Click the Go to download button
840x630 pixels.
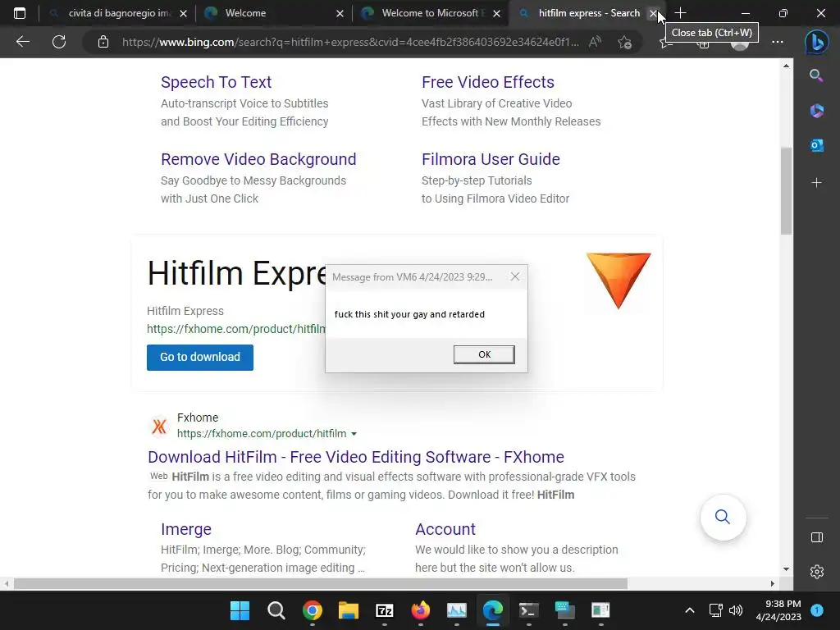(x=200, y=357)
